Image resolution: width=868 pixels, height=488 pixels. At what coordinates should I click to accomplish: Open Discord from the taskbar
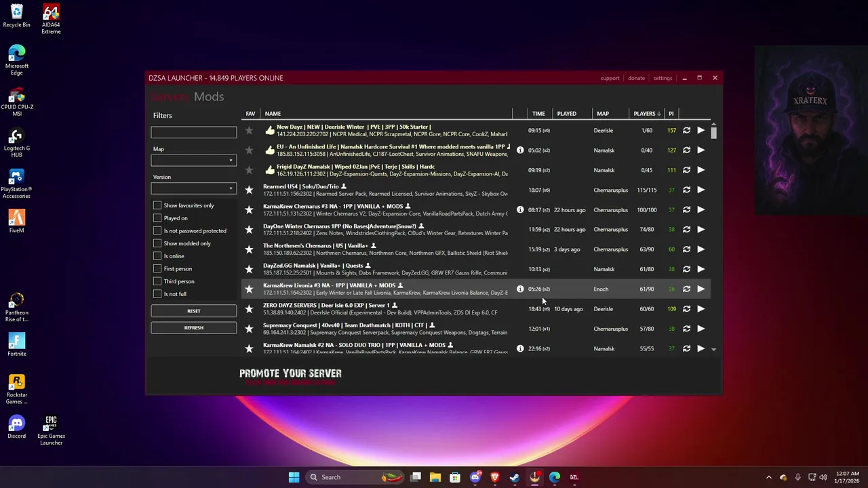[x=475, y=477]
